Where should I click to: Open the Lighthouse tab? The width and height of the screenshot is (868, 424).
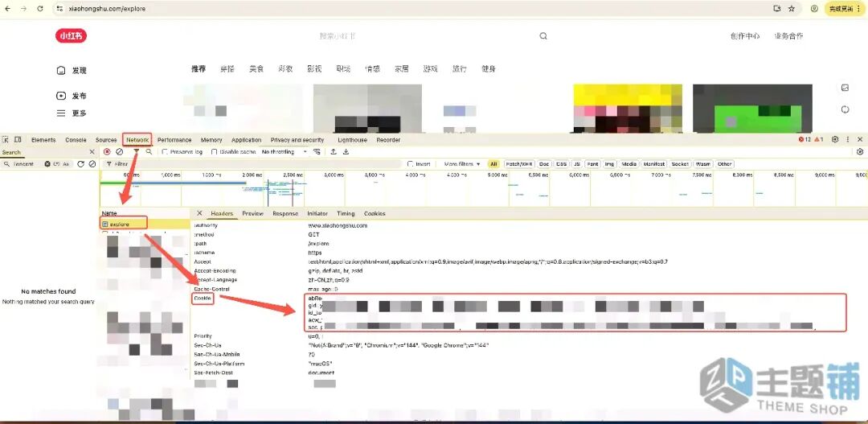coord(352,140)
